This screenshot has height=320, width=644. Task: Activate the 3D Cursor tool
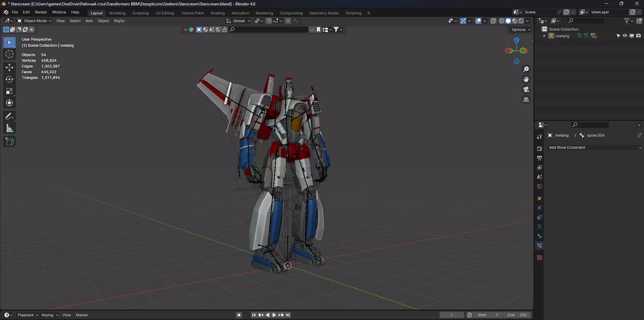(9, 54)
